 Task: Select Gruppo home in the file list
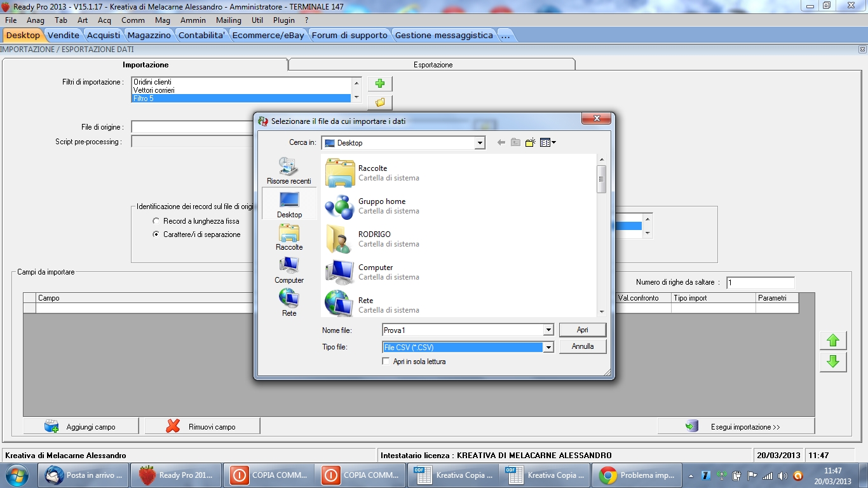click(372, 206)
